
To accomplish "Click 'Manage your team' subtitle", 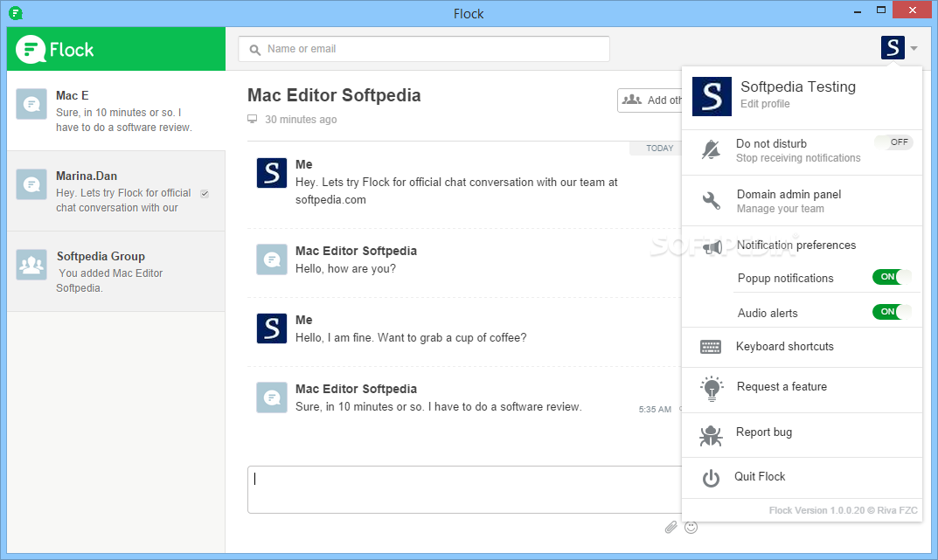I will pyautogui.click(x=780, y=209).
